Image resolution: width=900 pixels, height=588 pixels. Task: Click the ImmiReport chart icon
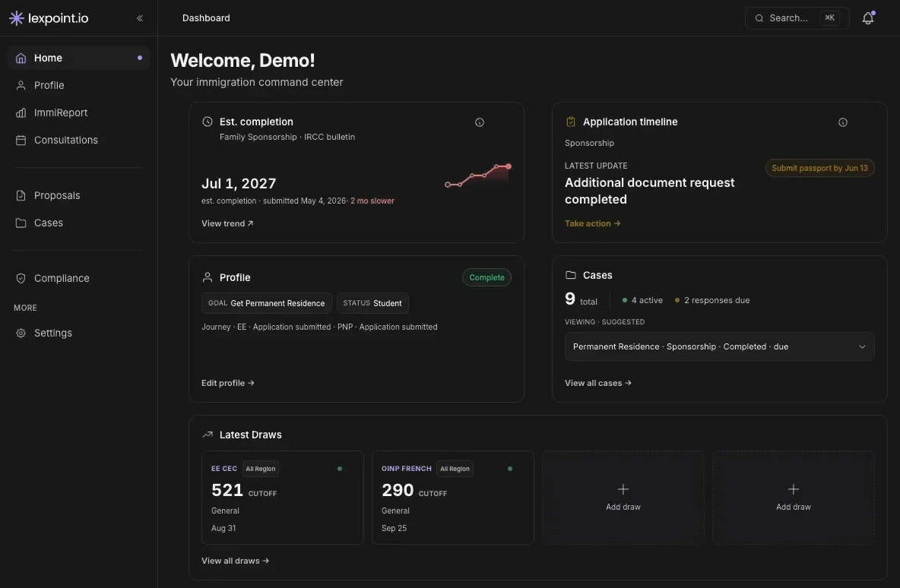[x=21, y=113]
